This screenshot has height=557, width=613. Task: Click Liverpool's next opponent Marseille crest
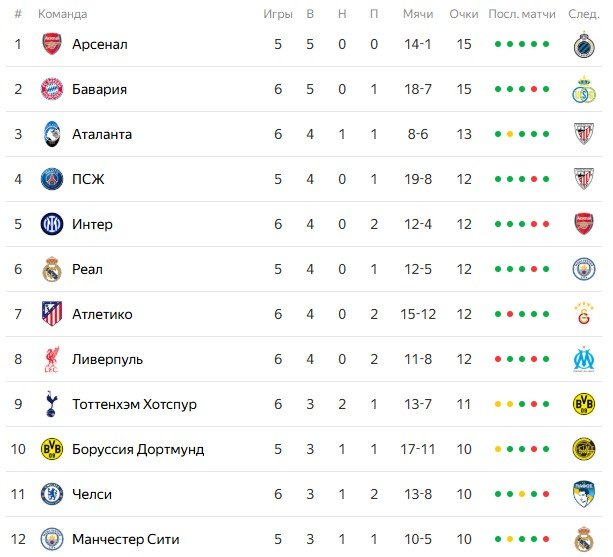tap(583, 359)
